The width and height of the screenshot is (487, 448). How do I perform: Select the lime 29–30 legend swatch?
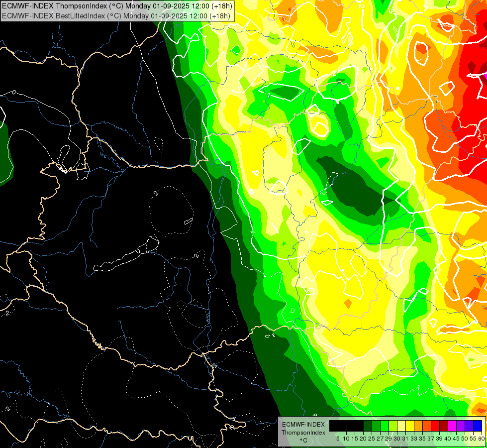click(x=393, y=426)
